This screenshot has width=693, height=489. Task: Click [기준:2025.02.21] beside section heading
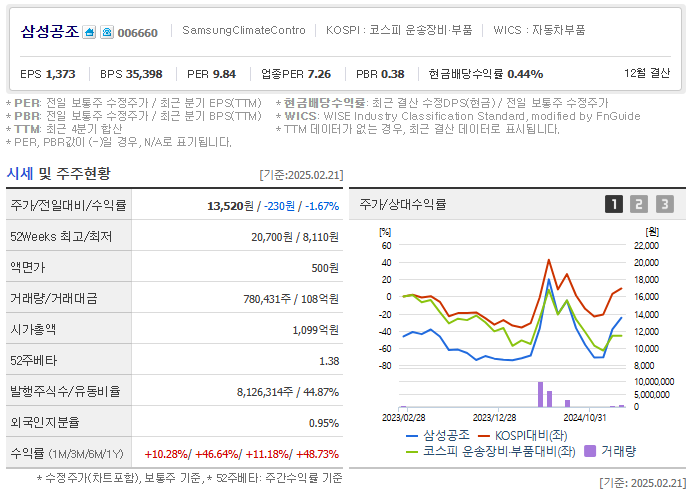[x=301, y=175]
